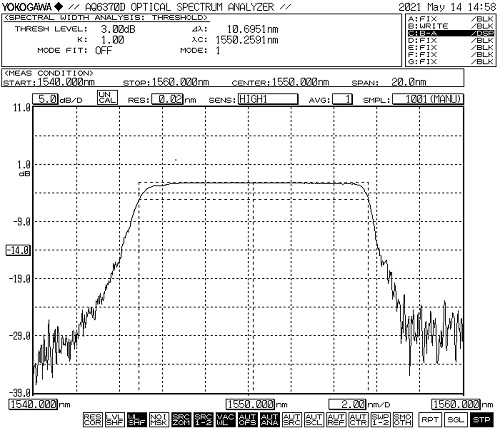Toggle AUT ANA auto analysis
500x428 pixels.
click(x=270, y=419)
